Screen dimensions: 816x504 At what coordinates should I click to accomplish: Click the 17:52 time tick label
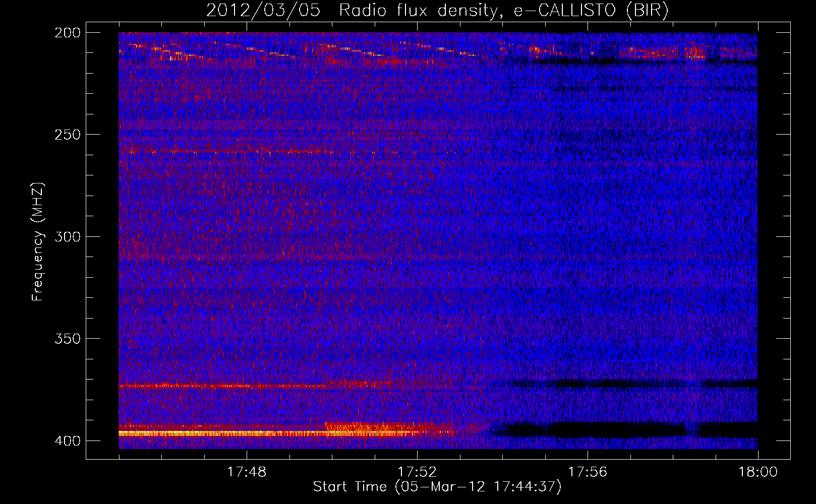pyautogui.click(x=417, y=472)
